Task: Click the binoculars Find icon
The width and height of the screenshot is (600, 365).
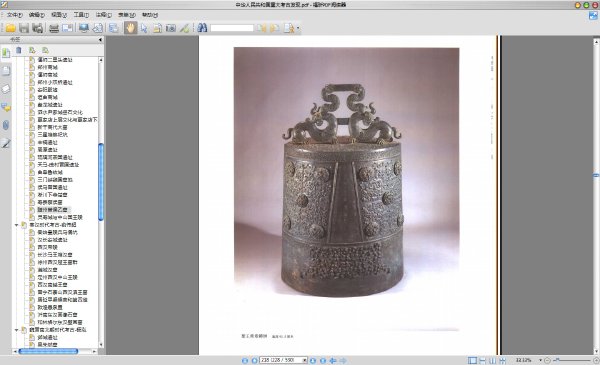Action: tap(202, 28)
